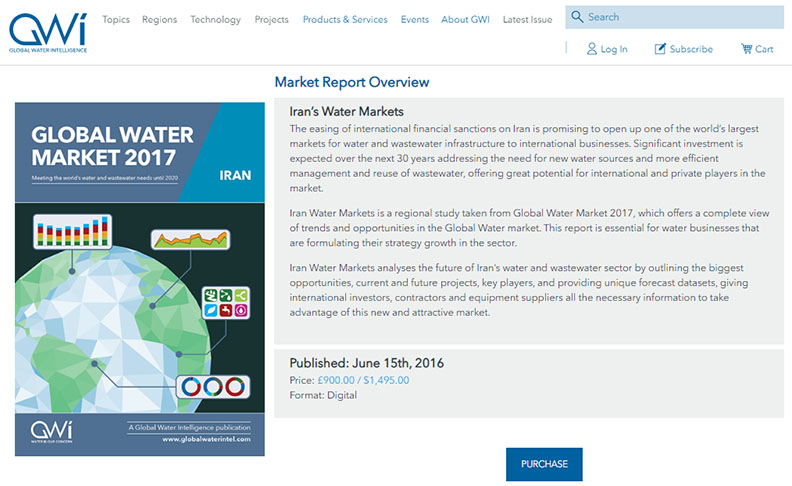Click the Log In user icon
Image resolution: width=792 pixels, height=486 pixels.
591,48
